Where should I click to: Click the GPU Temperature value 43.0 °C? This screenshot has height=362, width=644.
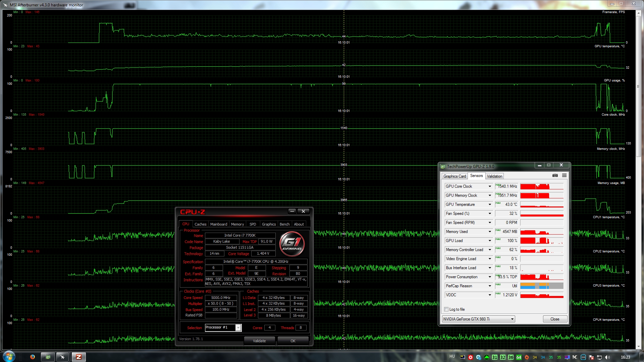(x=506, y=204)
